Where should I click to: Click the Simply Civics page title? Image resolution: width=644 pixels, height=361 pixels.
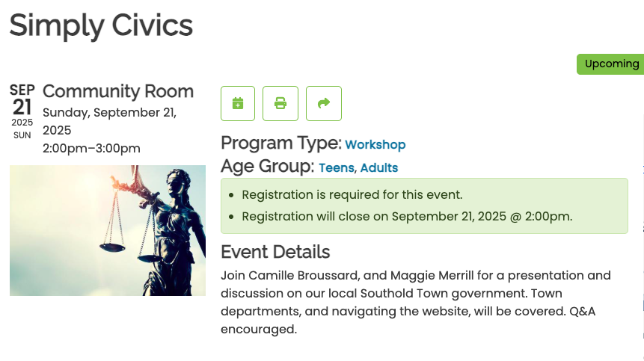pyautogui.click(x=101, y=25)
